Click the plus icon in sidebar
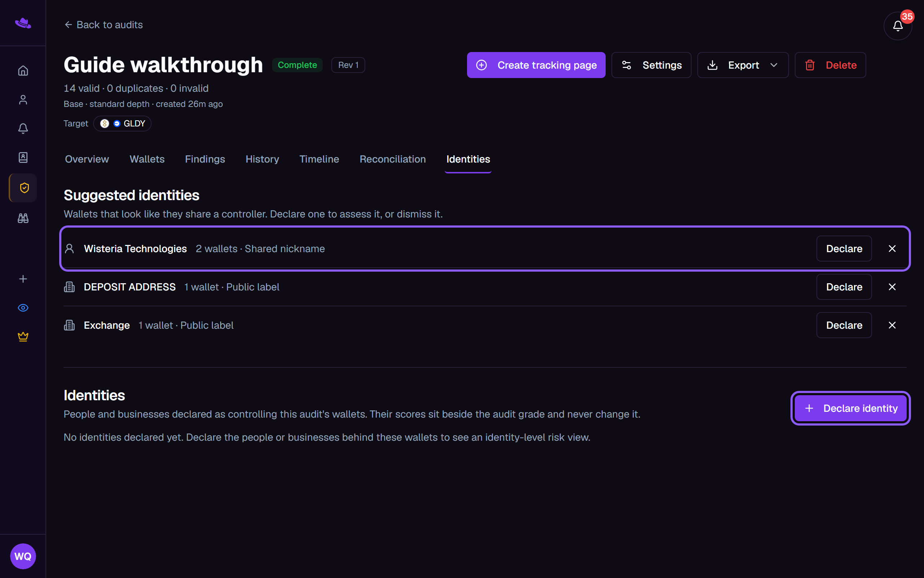The image size is (924, 578). click(x=23, y=279)
